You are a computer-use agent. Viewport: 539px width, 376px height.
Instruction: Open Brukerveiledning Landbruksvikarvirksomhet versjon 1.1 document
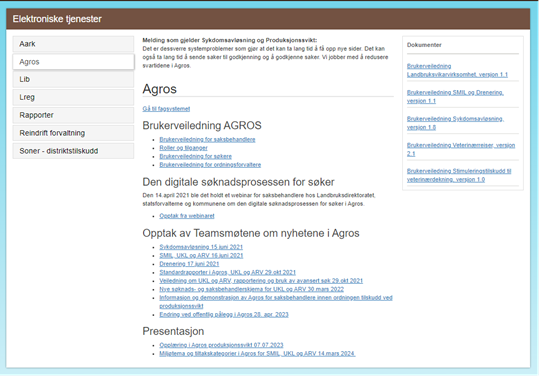457,70
